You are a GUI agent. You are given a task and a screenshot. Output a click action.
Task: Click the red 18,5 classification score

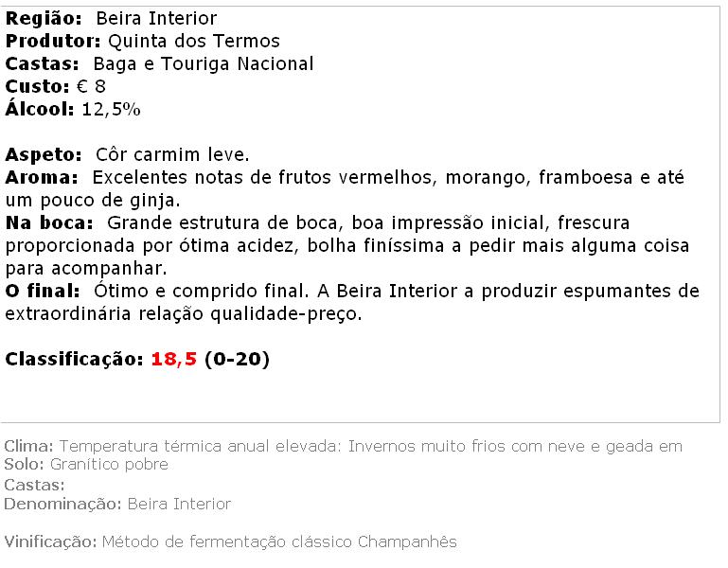click(174, 360)
